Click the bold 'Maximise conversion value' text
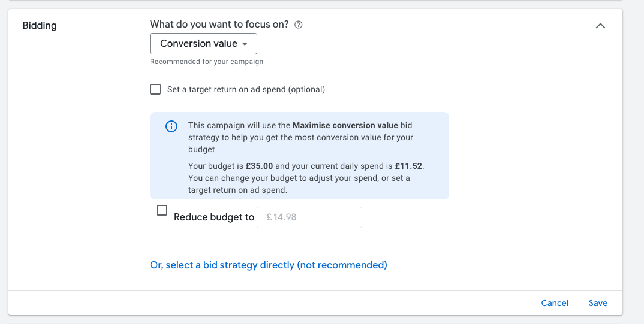This screenshot has height=324, width=644. (x=345, y=125)
